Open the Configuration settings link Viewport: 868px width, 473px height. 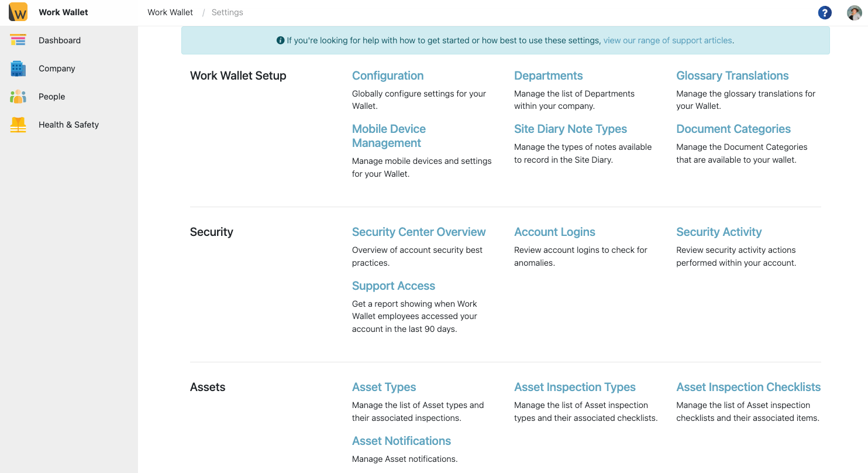point(387,76)
